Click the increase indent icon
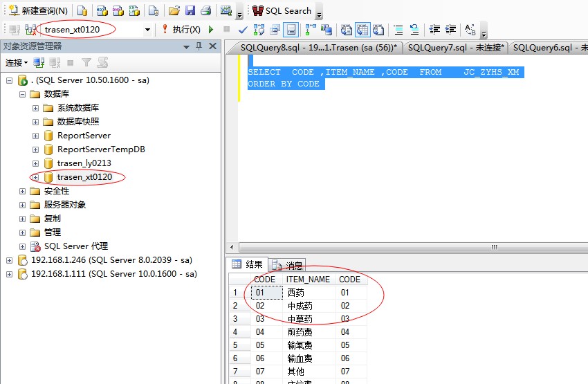Viewport: 588px width, 384px height. coord(450,30)
